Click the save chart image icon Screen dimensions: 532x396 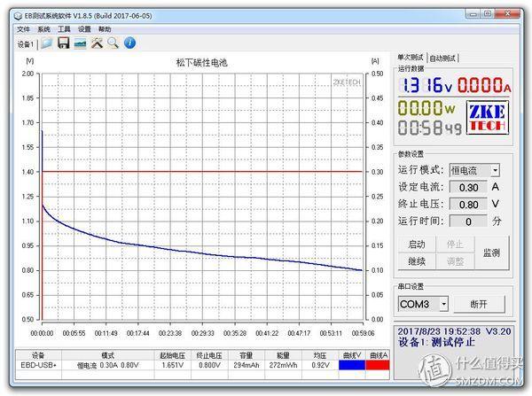(80, 43)
